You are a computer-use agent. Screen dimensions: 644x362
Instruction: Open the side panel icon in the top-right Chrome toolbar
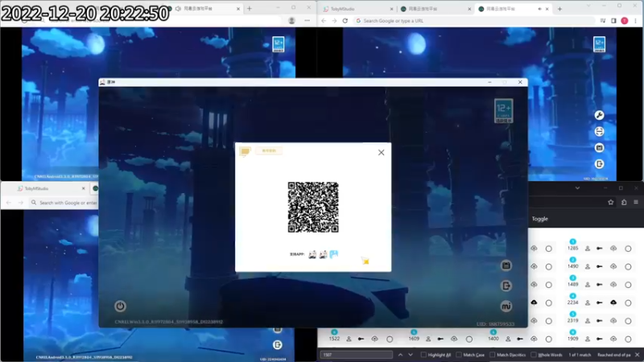point(613,21)
